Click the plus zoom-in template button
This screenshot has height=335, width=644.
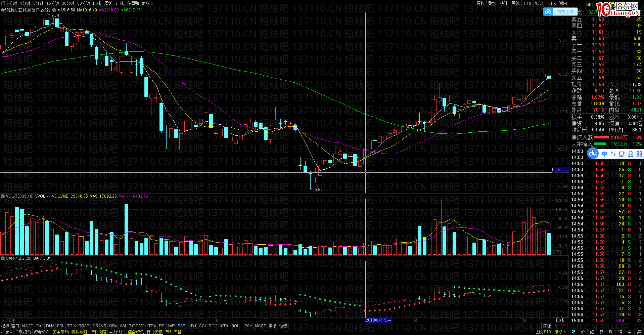point(556,326)
